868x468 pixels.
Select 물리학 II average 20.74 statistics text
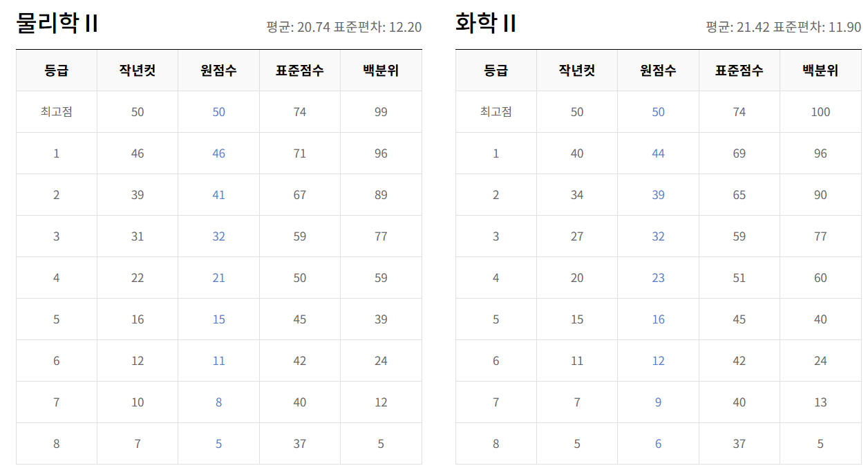(343, 27)
